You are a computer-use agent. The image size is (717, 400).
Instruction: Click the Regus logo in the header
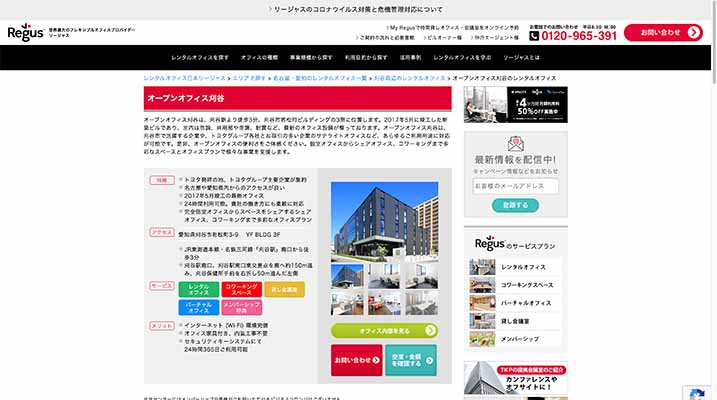26,32
